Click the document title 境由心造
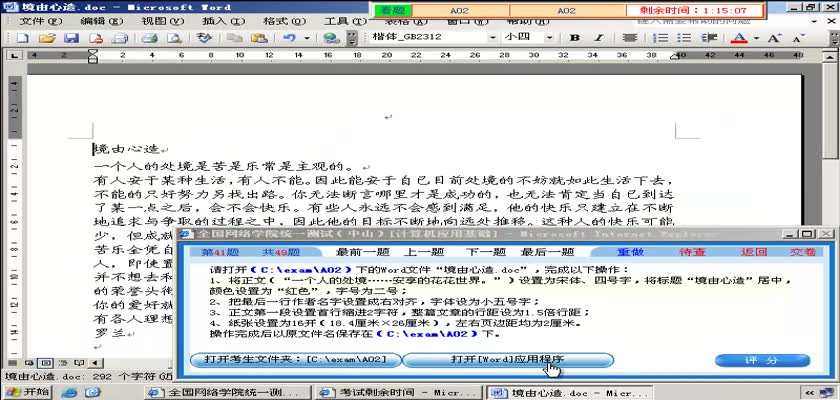840x400 pixels. click(126, 149)
